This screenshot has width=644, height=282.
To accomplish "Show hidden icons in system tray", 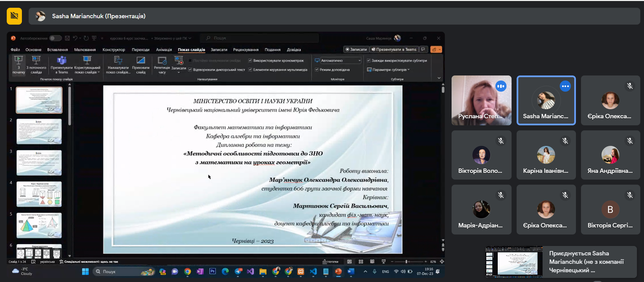I will pos(365,271).
